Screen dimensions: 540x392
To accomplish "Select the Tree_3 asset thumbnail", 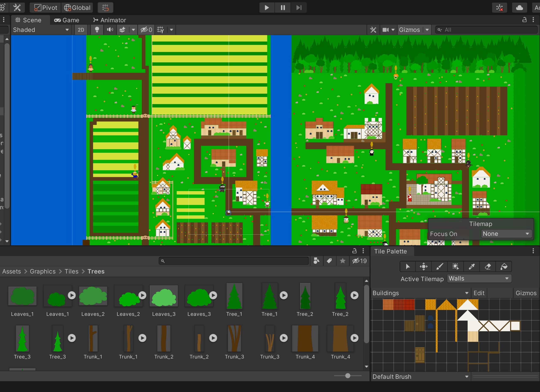I will [x=22, y=338].
